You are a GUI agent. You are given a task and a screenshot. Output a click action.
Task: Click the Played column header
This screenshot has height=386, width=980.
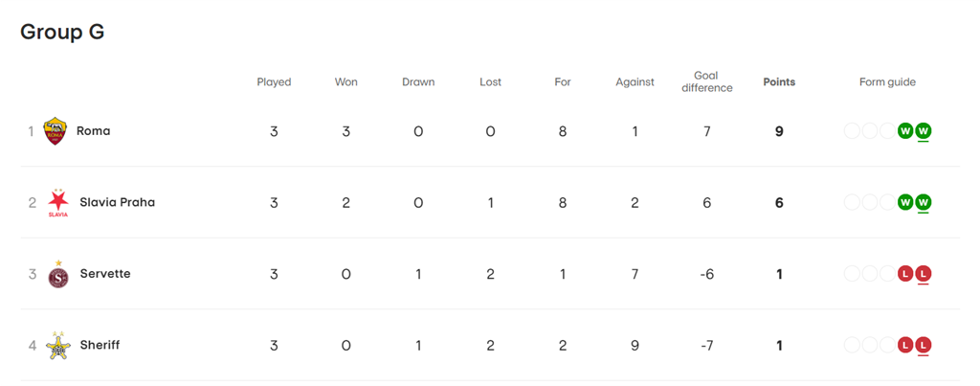click(274, 82)
